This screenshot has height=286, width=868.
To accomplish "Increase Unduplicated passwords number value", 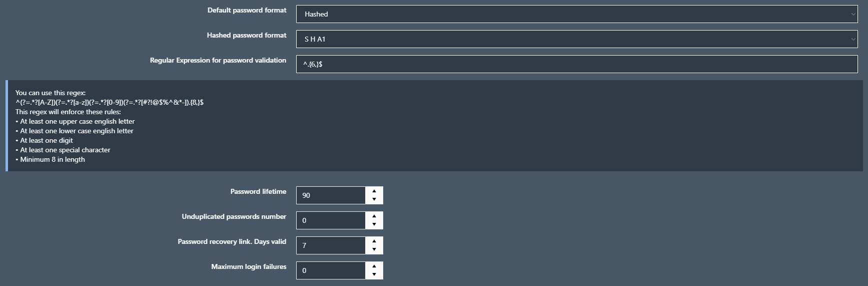I will 374,216.
